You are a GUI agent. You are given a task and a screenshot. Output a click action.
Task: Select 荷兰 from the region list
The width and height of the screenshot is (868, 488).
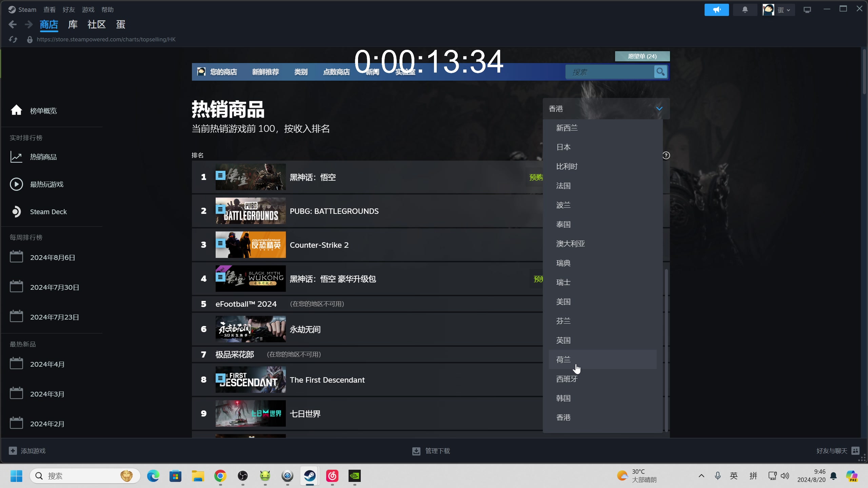603,360
